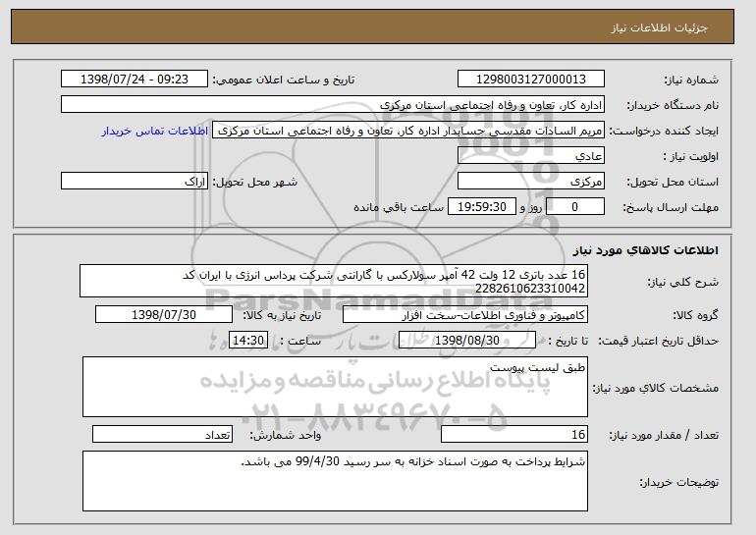Screen dimensions: 756x535
Task: Click the label شرح کلی نیاز
Action: [682, 283]
